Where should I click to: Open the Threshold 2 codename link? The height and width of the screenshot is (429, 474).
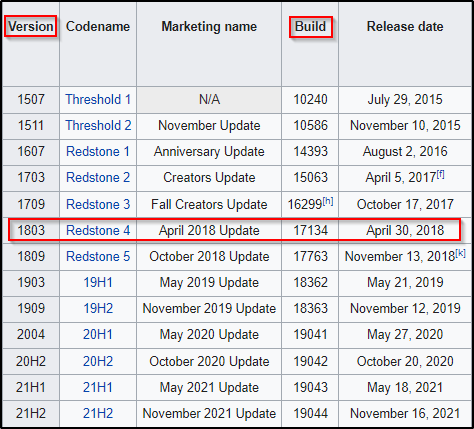98,125
